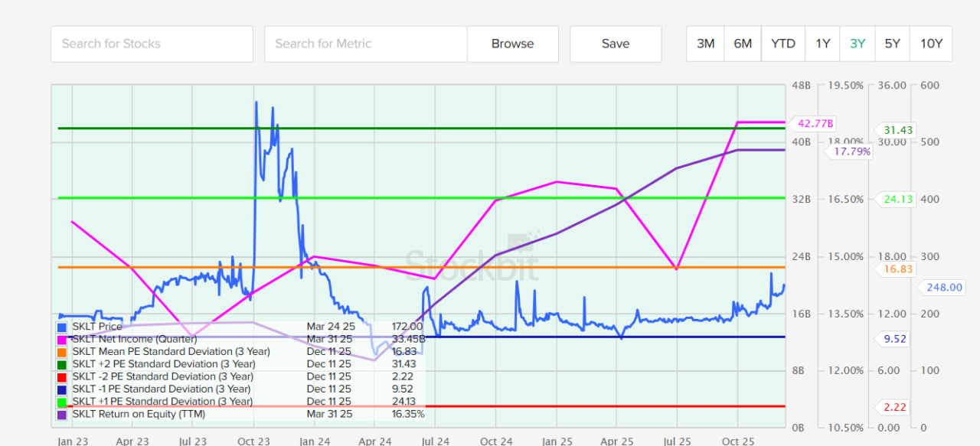980x446 pixels.
Task: Click the Oct 25 x-axis label
Action: click(738, 441)
